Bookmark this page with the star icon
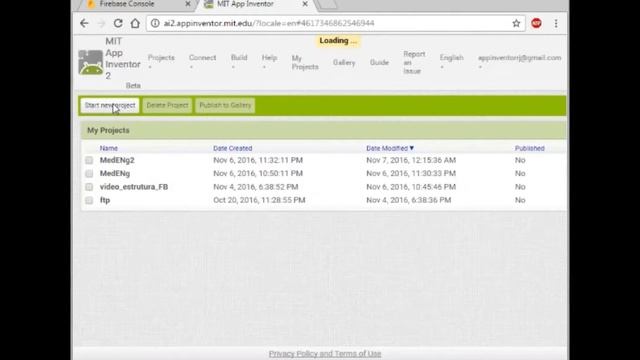640x360 pixels. click(516, 23)
